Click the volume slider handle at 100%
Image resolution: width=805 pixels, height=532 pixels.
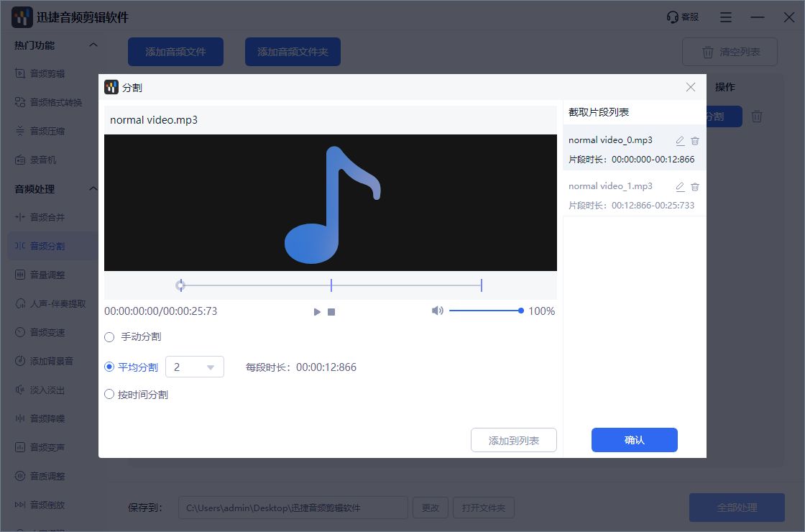click(x=520, y=311)
